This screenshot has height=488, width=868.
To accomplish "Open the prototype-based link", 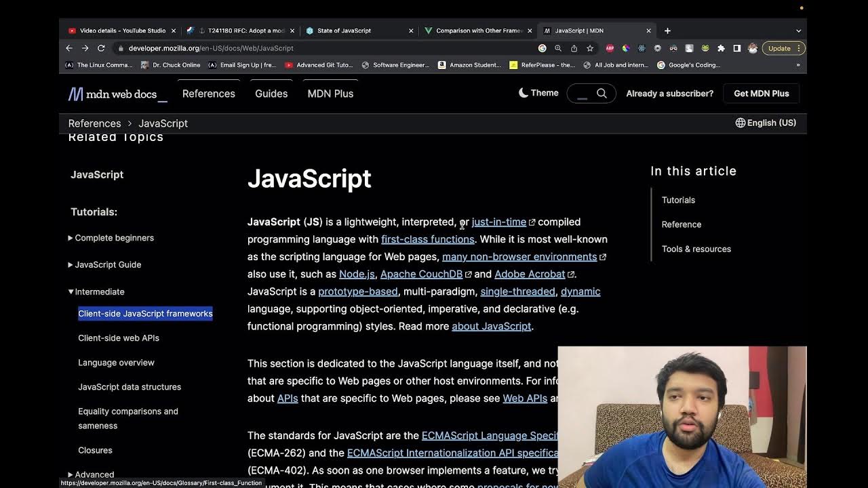I will tap(358, 291).
